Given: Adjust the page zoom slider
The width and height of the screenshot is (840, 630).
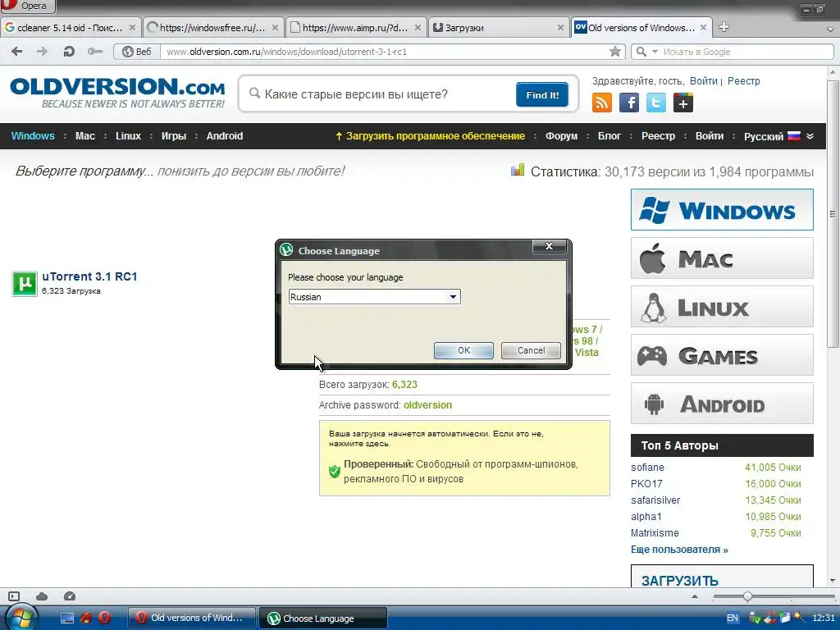Looking at the screenshot, I should pyautogui.click(x=747, y=596).
